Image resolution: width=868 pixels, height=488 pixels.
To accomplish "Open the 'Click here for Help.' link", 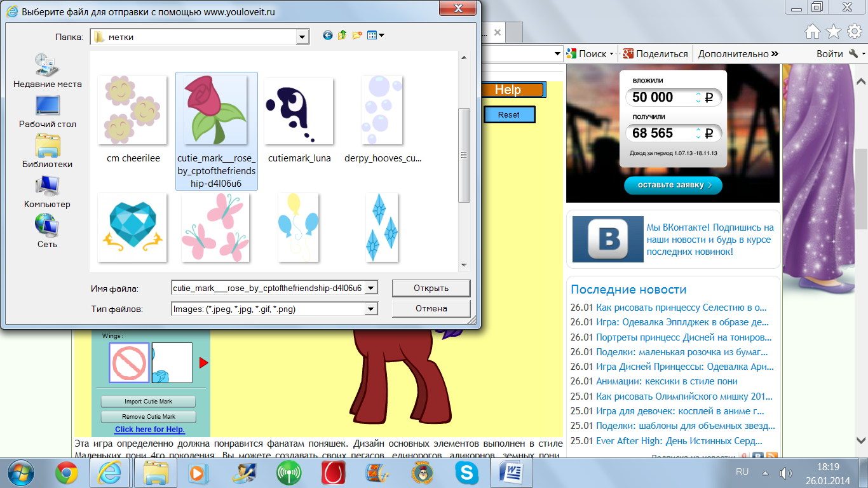I will point(150,430).
